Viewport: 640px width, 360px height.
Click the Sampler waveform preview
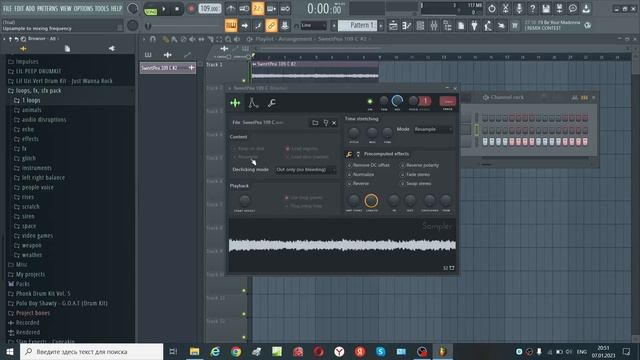(342, 245)
